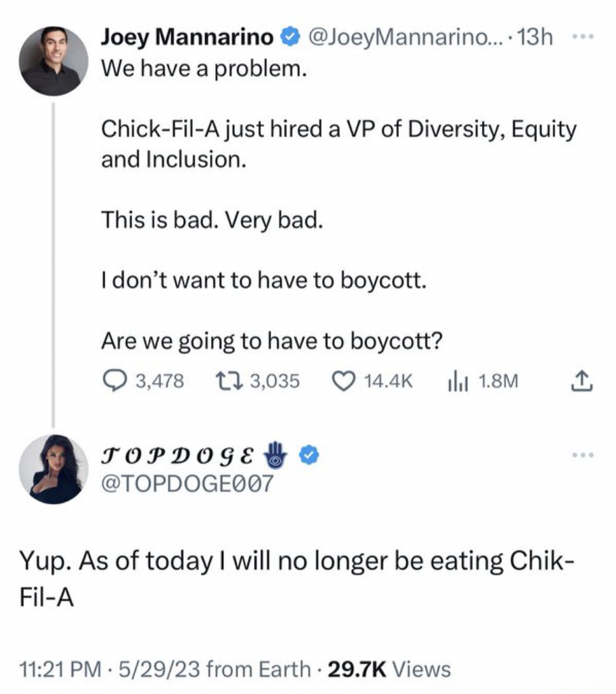Click the hamsa hand emoji beside TOPDOGE
Image resolution: width=616 pixels, height=694 pixels.
[276, 454]
